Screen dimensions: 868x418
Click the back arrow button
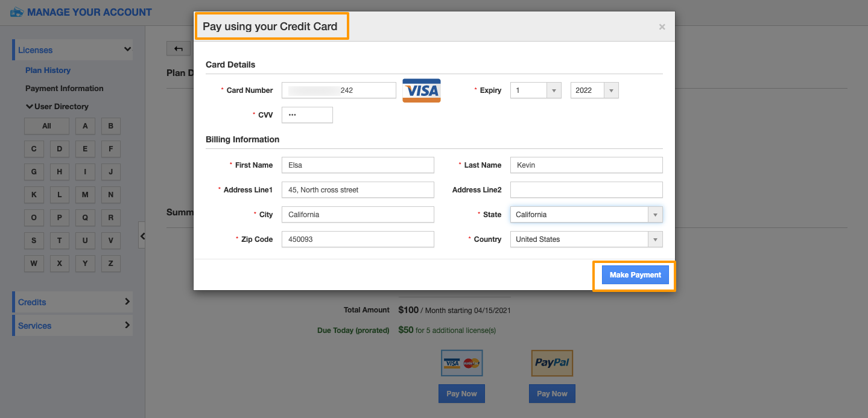click(178, 49)
